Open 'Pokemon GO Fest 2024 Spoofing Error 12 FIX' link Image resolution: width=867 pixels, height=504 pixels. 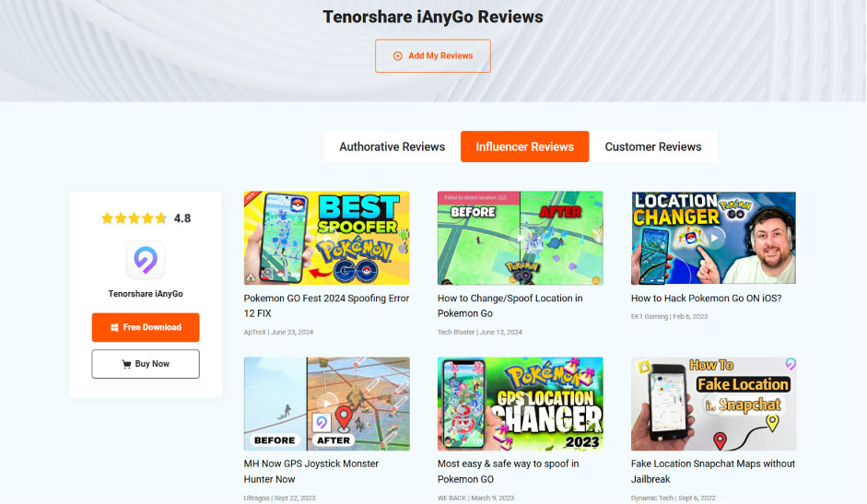click(x=327, y=306)
